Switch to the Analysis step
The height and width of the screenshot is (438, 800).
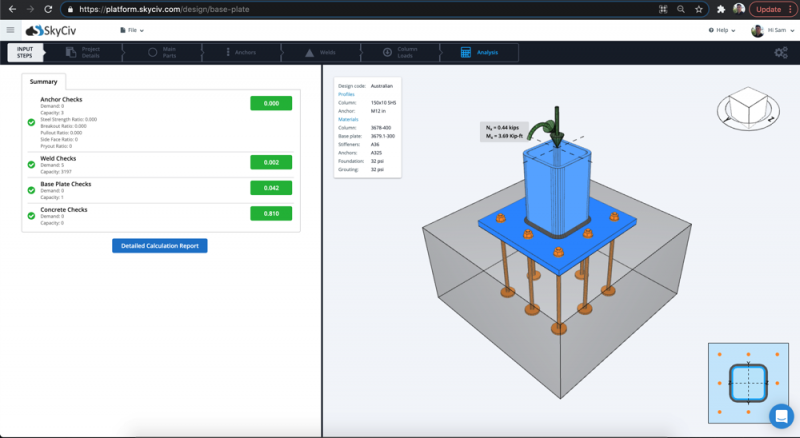(480, 53)
